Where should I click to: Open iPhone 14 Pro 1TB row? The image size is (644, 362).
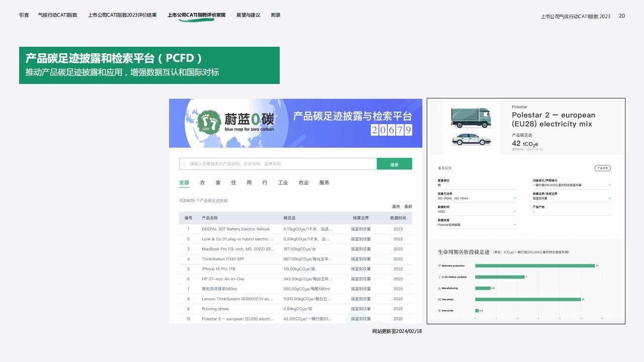click(x=295, y=269)
